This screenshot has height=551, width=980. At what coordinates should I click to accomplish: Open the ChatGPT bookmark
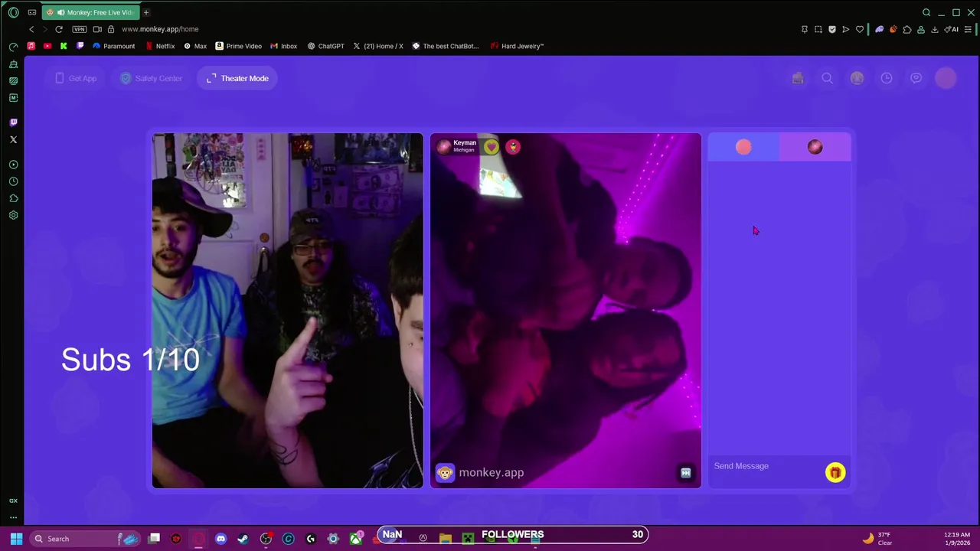[325, 46]
